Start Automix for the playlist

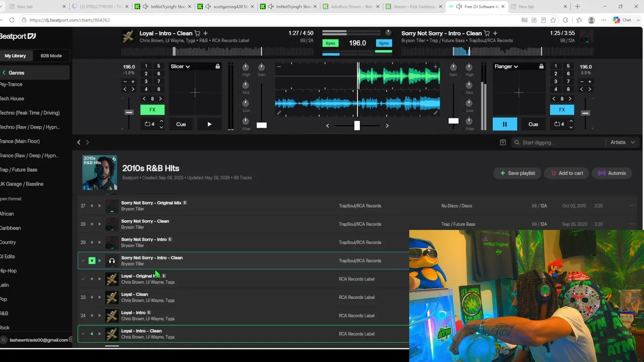click(x=612, y=173)
